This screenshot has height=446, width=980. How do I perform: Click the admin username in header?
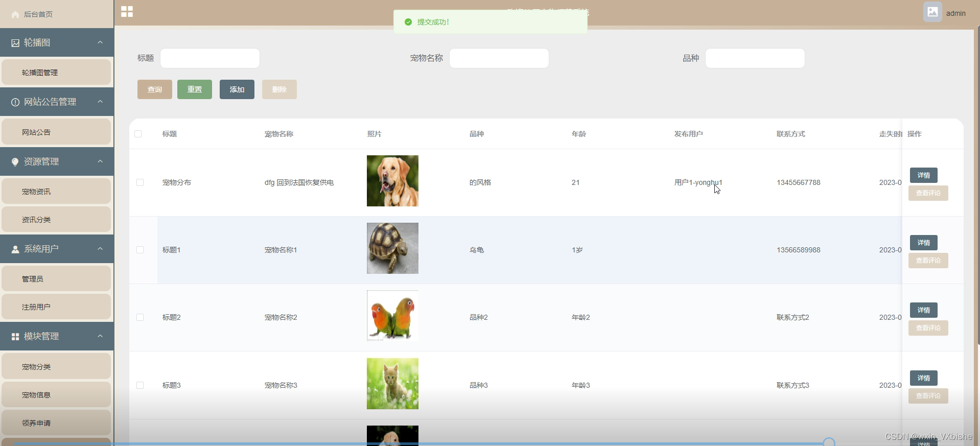point(955,14)
